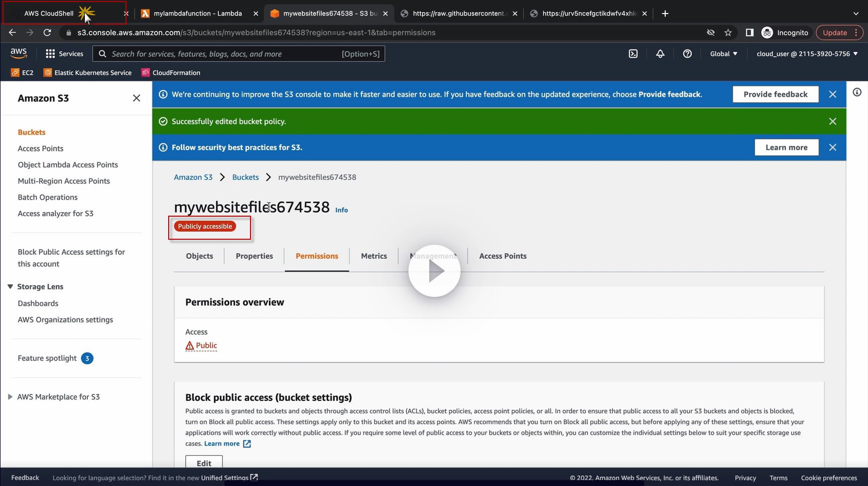
Task: Open Object Lambda Access Points
Action: pos(68,165)
